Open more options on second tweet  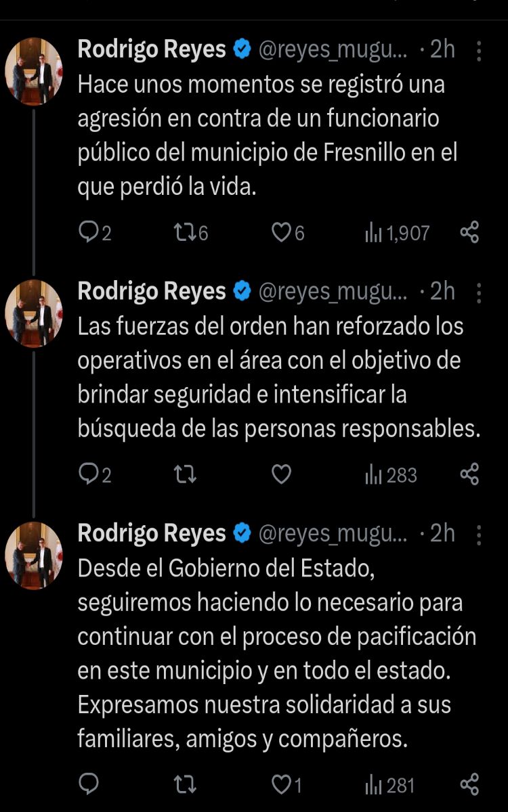480,293
